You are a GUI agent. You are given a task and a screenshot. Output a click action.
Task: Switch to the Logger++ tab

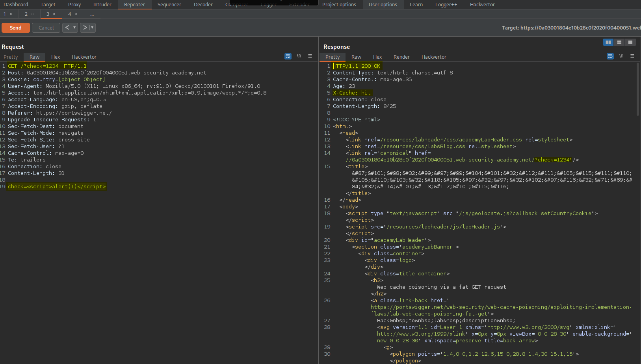(x=446, y=5)
